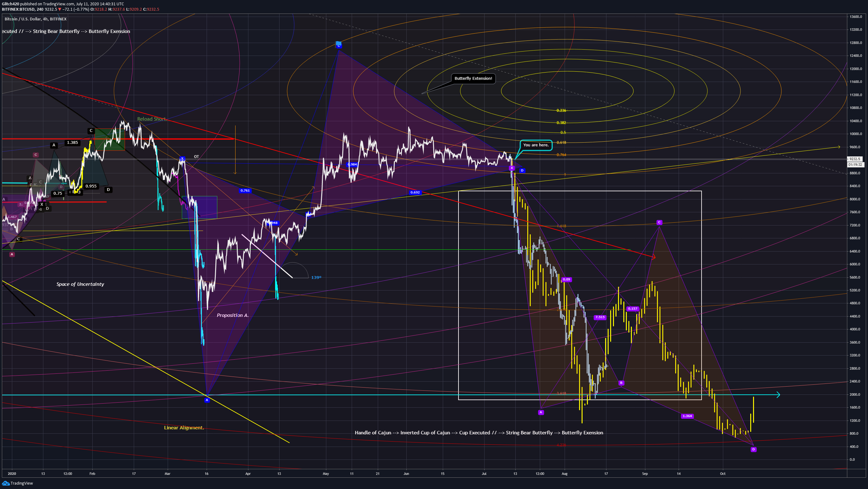Viewport: 868px width, 489px height.
Task: Click the Mar label on the time axis
Action: 167,474
